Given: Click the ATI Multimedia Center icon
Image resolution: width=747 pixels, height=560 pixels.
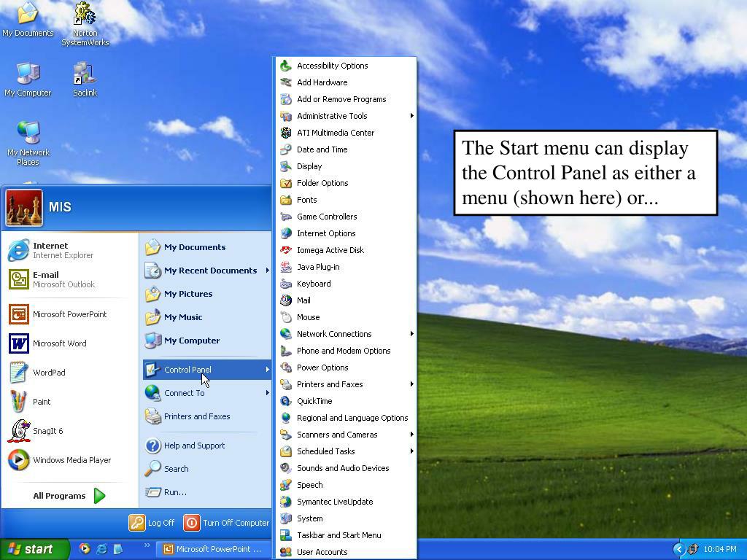Looking at the screenshot, I should coord(286,133).
